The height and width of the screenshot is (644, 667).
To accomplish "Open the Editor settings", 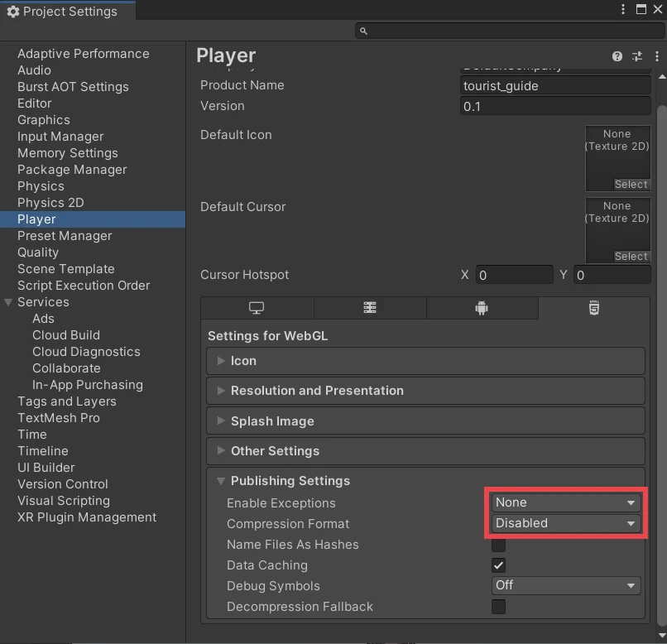I will 35,103.
